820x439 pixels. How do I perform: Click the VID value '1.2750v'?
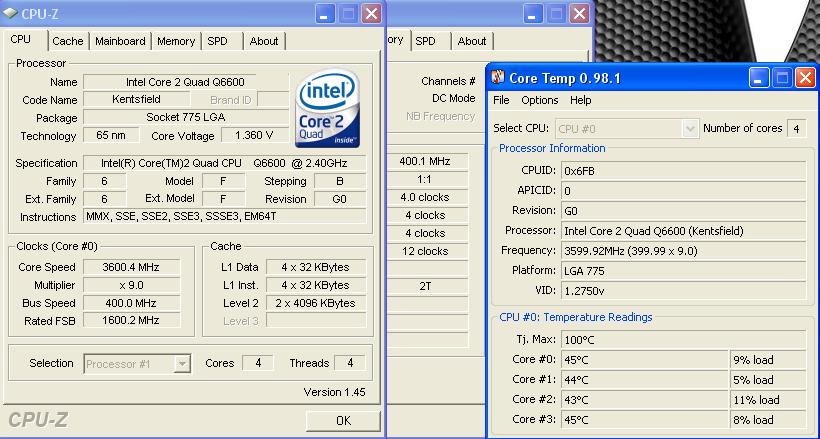click(683, 290)
